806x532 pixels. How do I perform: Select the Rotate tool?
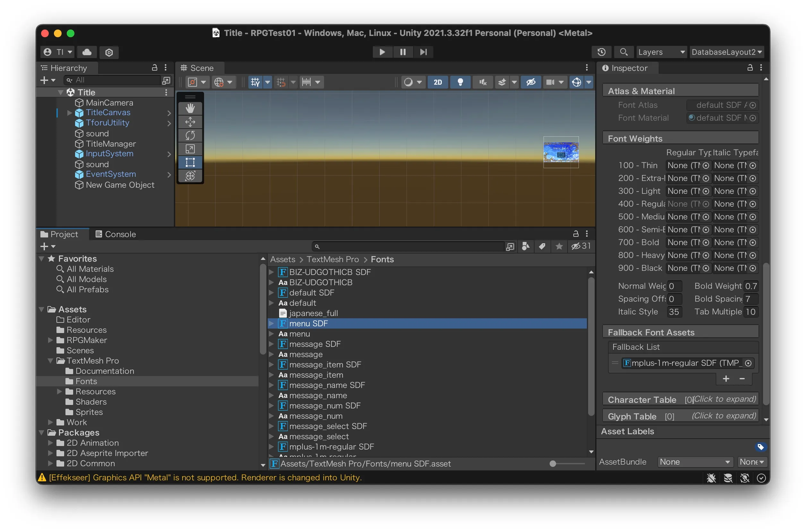(x=190, y=135)
